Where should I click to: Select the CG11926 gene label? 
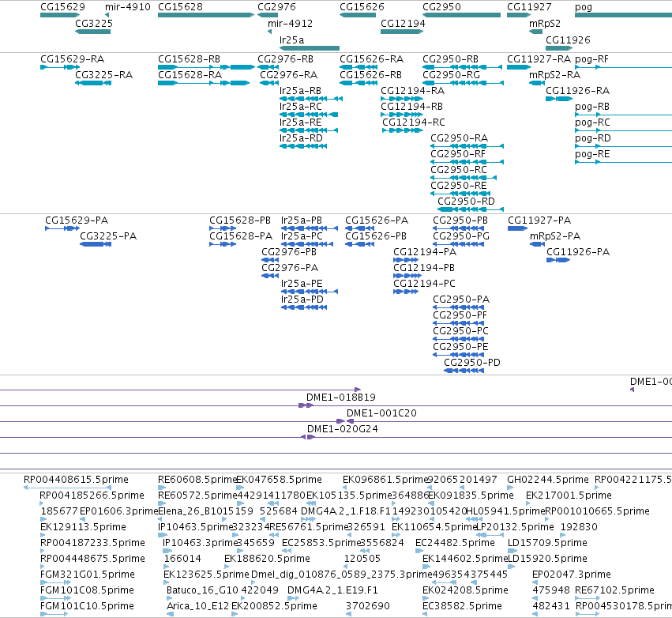tap(568, 40)
